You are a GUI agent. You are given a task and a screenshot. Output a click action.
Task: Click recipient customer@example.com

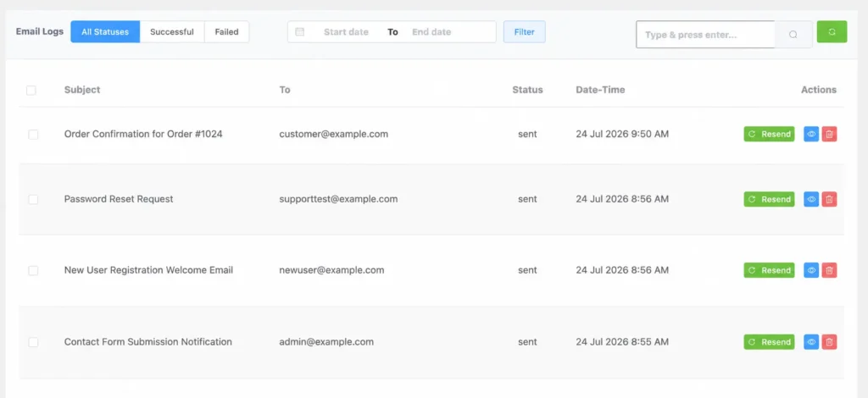click(334, 134)
